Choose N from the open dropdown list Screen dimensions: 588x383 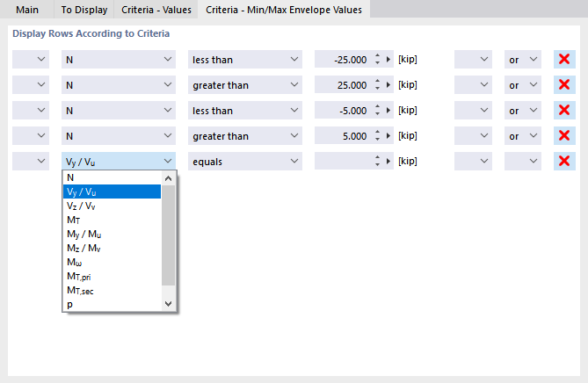113,177
